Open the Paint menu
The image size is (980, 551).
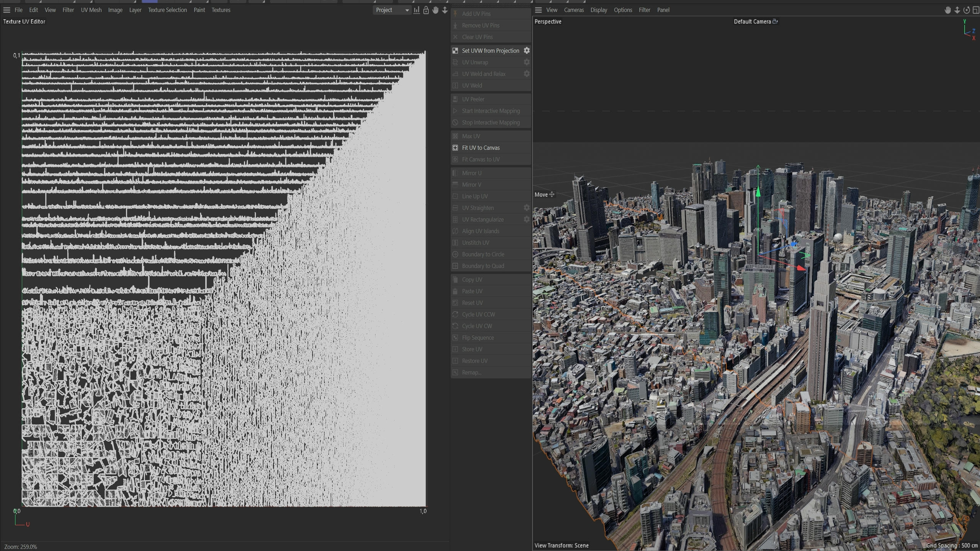(199, 10)
